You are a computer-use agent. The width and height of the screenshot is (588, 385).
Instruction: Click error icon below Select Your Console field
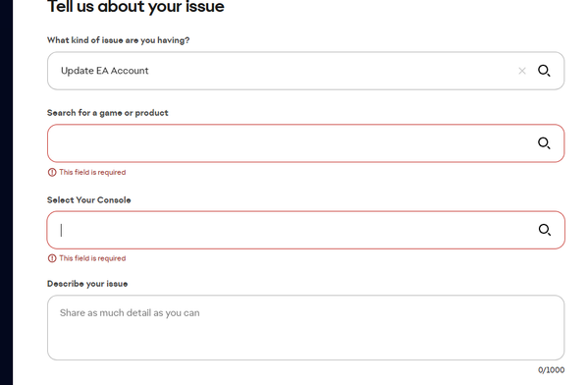click(52, 258)
